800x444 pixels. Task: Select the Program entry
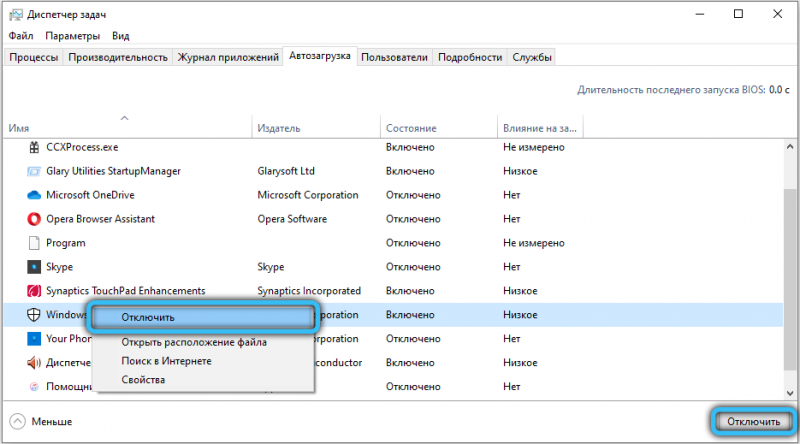(66, 243)
